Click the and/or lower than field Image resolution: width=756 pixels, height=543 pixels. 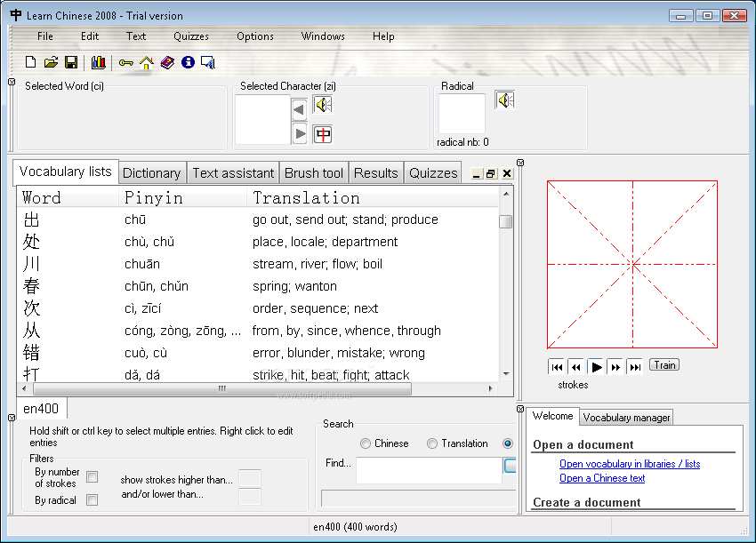coord(250,496)
